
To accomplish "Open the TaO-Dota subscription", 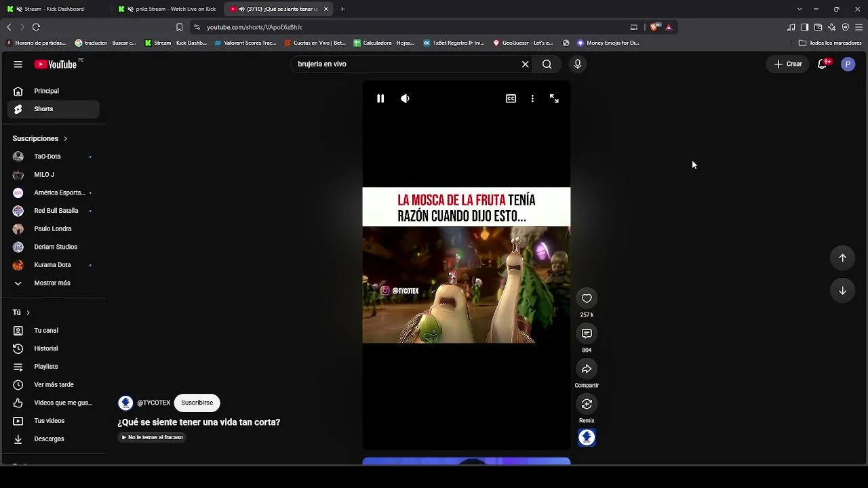I will (x=54, y=157).
